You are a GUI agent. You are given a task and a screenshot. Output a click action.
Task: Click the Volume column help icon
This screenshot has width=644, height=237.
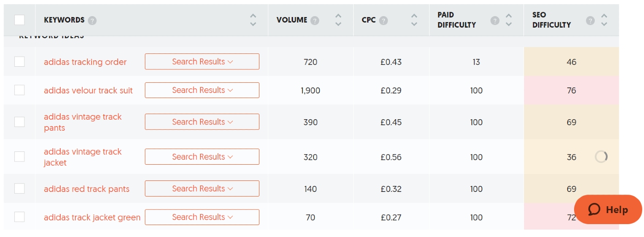click(315, 21)
